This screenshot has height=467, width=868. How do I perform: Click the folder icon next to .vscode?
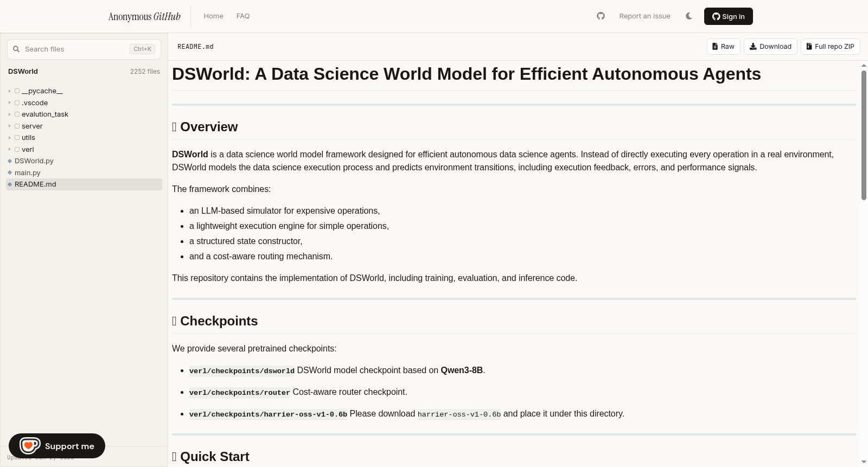click(17, 103)
